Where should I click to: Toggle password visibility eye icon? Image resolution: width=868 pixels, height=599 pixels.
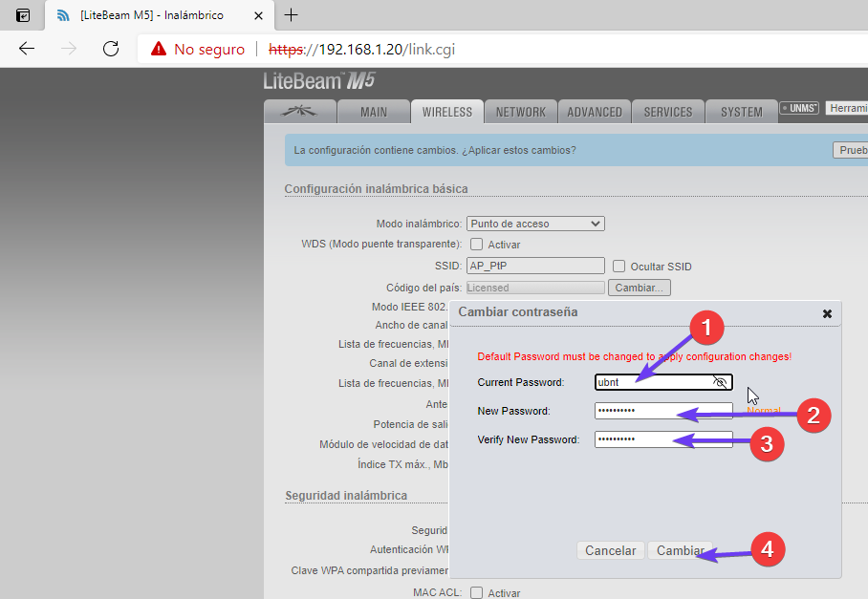coord(721,382)
